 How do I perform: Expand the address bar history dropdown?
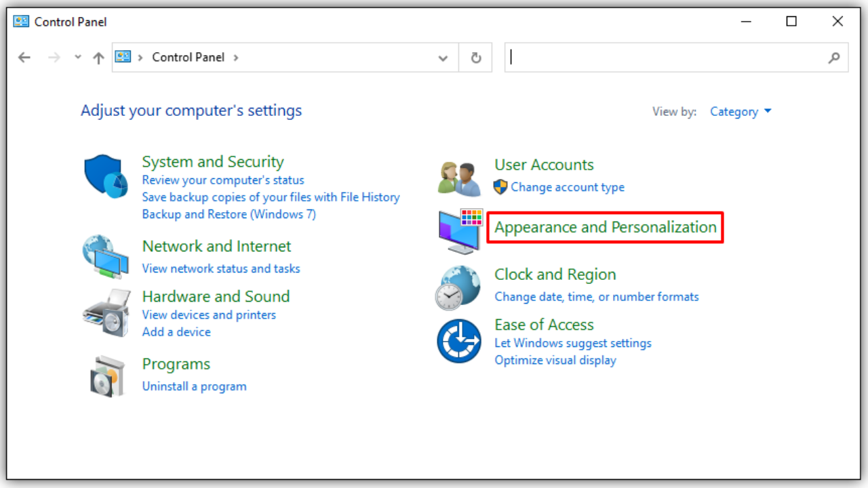(443, 58)
